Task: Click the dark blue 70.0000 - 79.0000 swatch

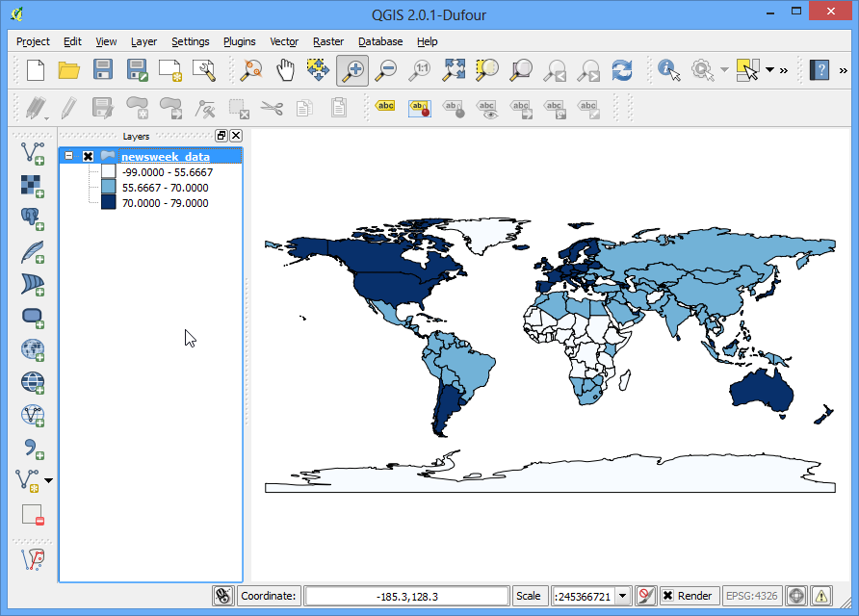Action: tap(109, 202)
